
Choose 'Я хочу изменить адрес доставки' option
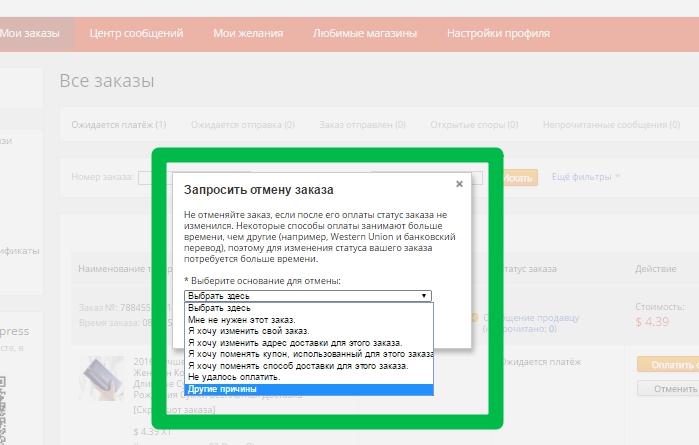[x=308, y=343]
